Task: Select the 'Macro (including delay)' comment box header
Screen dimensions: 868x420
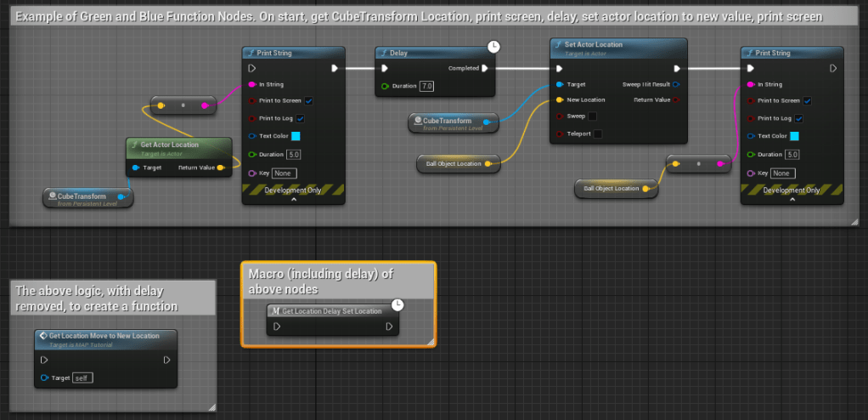Action: coord(337,280)
